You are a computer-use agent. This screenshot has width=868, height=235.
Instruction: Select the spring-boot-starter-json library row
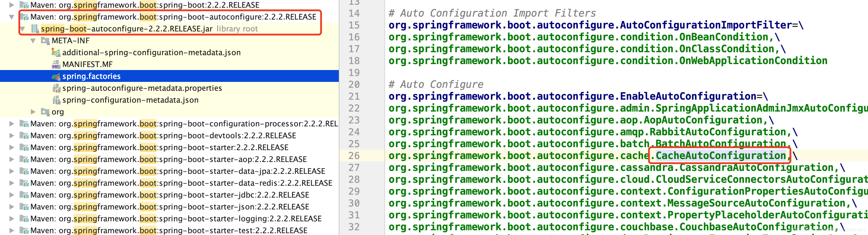tap(169, 207)
